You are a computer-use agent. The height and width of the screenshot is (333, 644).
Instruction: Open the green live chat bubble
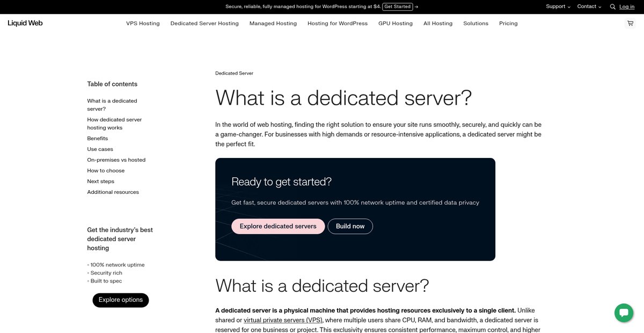pos(624,313)
